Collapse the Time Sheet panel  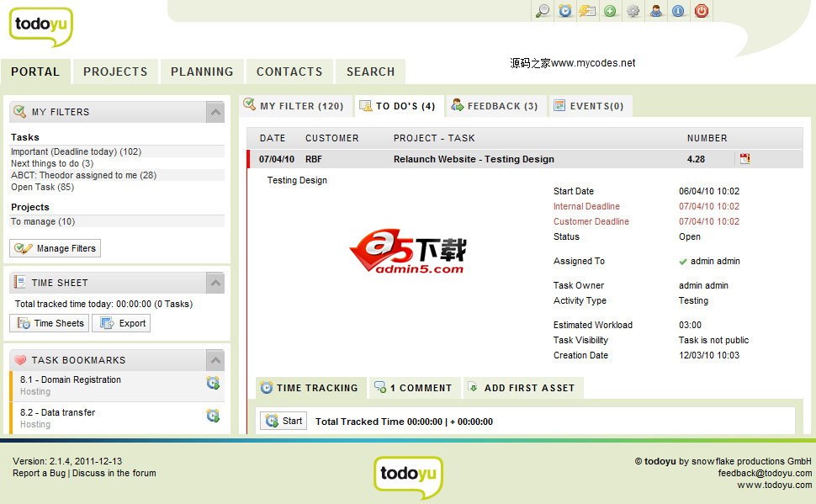pos(215,283)
